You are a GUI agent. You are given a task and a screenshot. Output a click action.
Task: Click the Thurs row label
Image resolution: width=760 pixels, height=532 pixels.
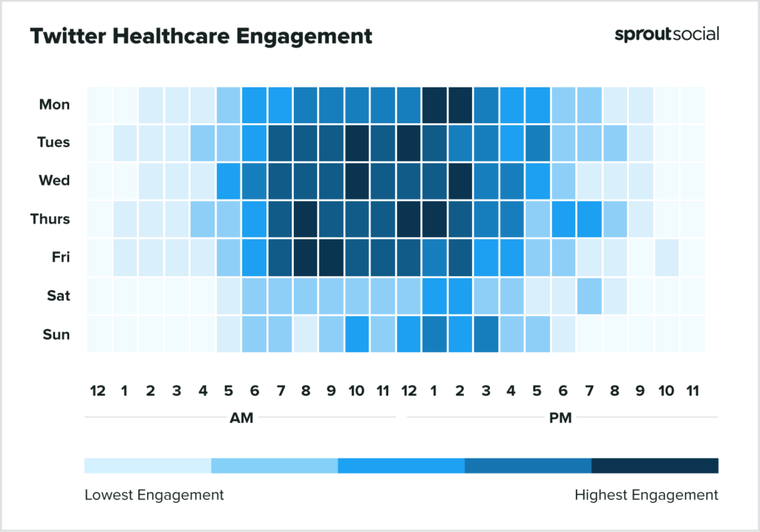point(52,219)
